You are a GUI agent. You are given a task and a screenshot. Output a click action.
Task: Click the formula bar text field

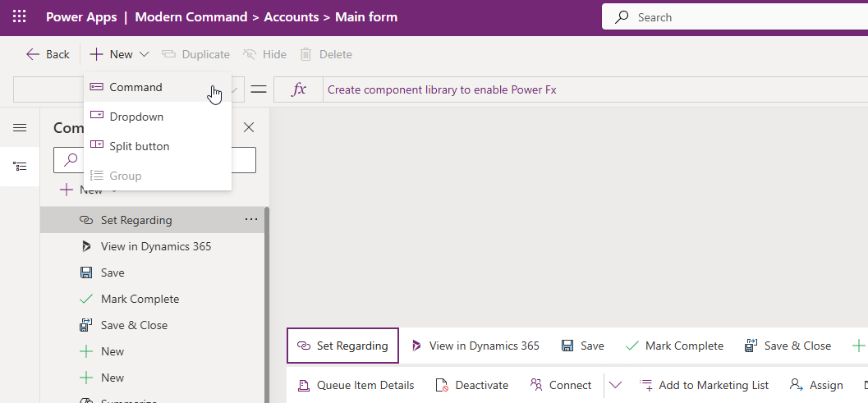coord(595,89)
